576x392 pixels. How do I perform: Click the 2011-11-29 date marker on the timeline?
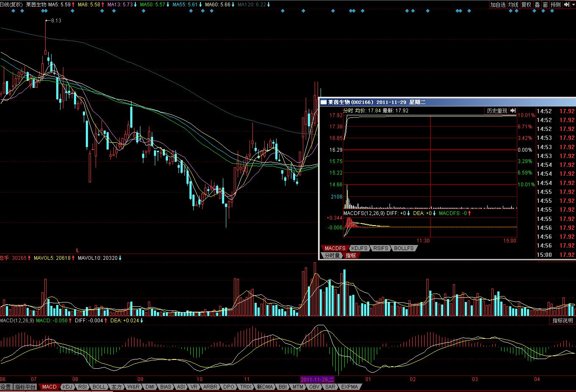(x=317, y=379)
